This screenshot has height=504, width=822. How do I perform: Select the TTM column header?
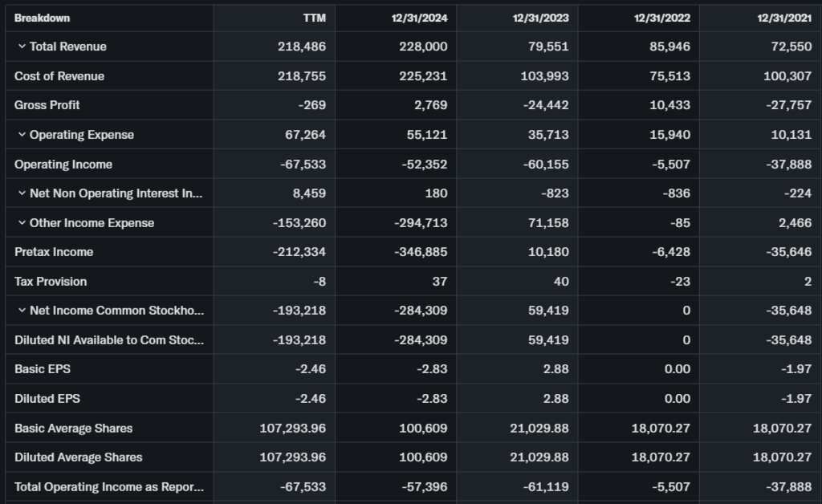pos(314,18)
